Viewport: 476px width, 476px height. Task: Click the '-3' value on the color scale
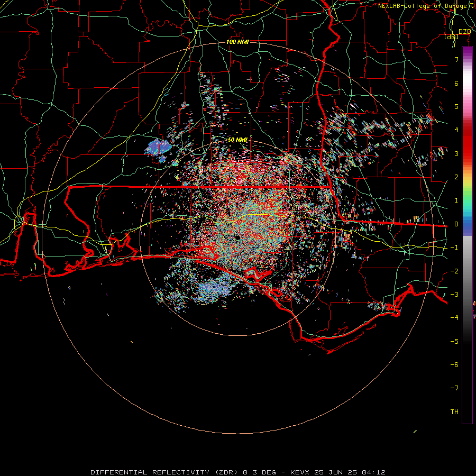[x=454, y=295]
